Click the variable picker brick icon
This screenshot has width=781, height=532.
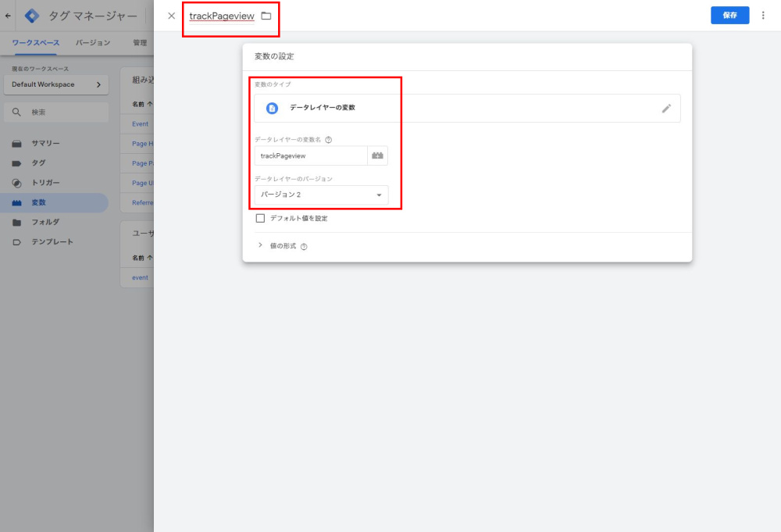[x=378, y=155]
